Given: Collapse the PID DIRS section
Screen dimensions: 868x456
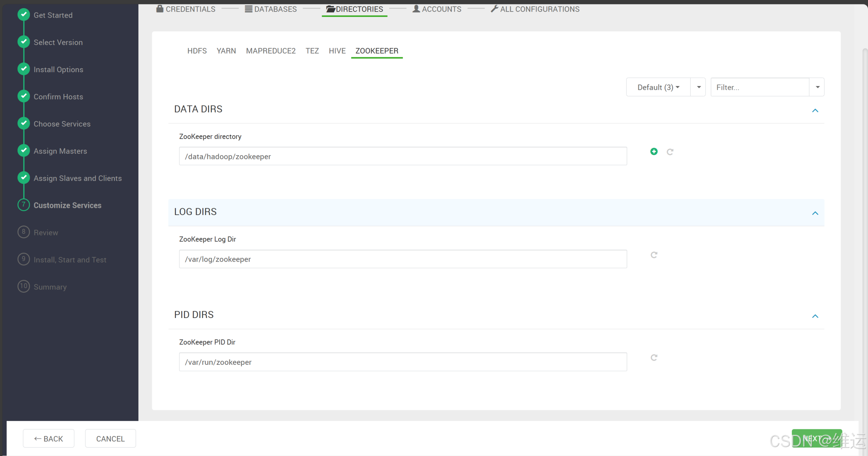Looking at the screenshot, I should point(815,316).
